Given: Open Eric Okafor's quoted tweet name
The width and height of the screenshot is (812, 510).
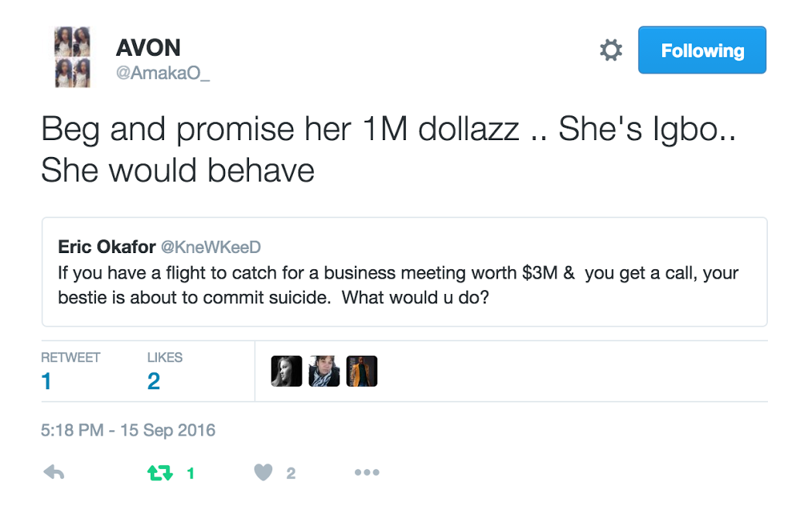Looking at the screenshot, I should pos(107,247).
